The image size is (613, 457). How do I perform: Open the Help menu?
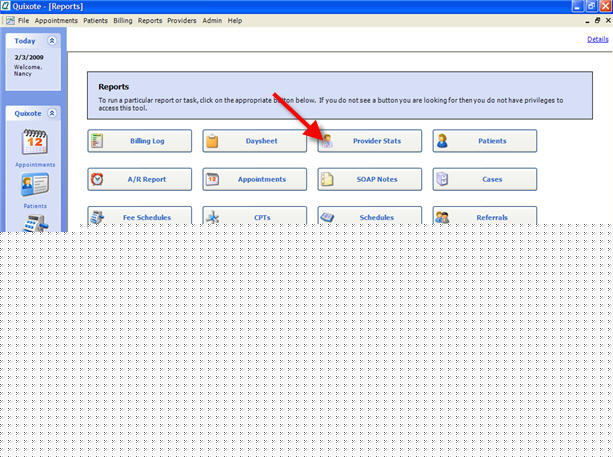pyautogui.click(x=235, y=20)
